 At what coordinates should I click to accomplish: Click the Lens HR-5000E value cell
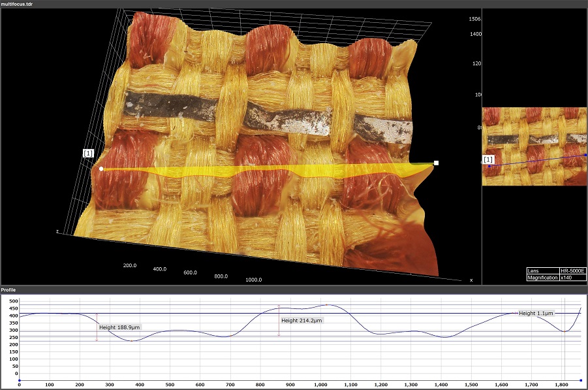(x=572, y=270)
